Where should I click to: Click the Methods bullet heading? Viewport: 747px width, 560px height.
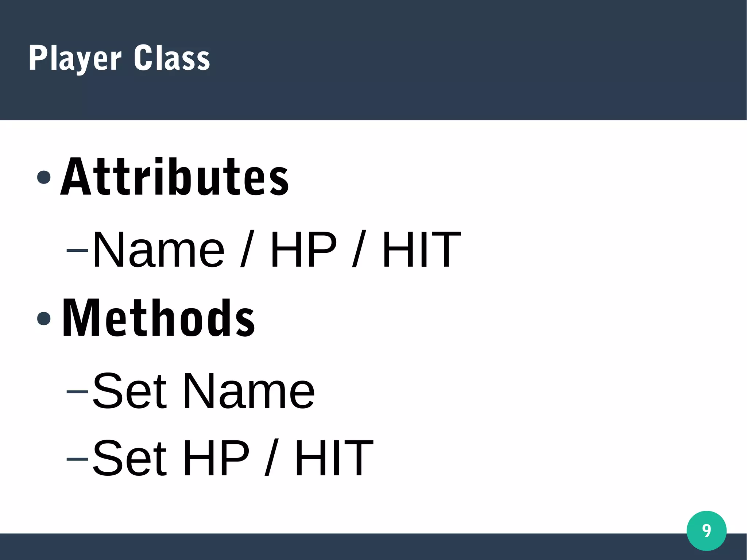click(x=159, y=318)
